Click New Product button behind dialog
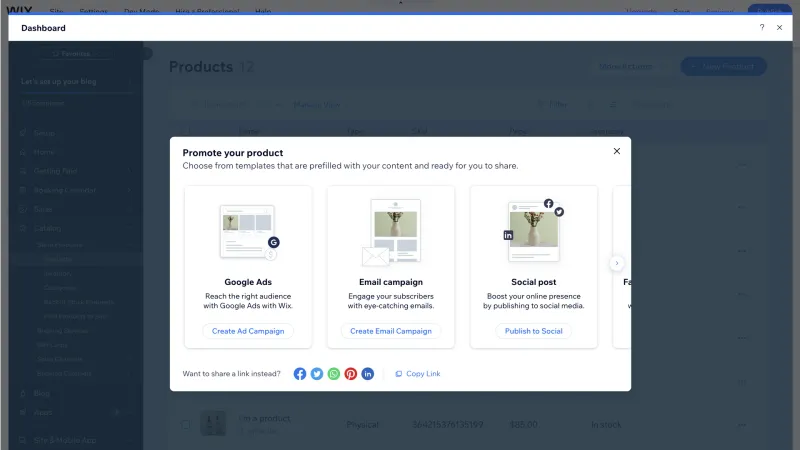Viewport: 800px width, 450px height. pos(723,66)
